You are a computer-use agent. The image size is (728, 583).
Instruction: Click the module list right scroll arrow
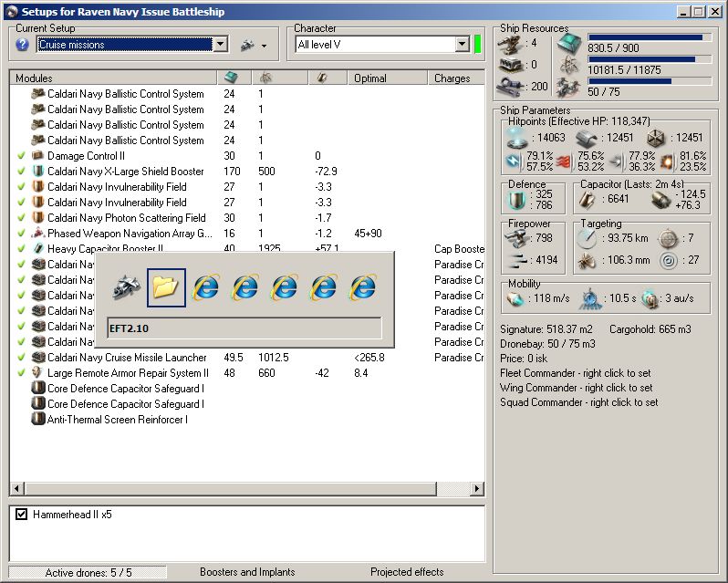click(477, 488)
